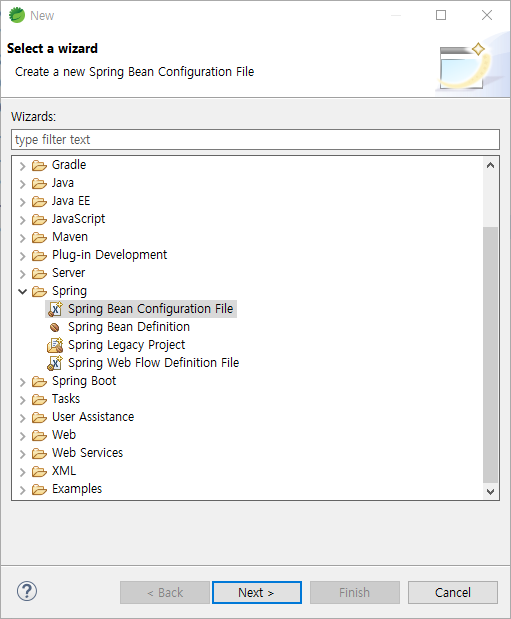This screenshot has height=619, width=511.
Task: Click the Spring Bean Configuration File icon
Action: pos(55,309)
